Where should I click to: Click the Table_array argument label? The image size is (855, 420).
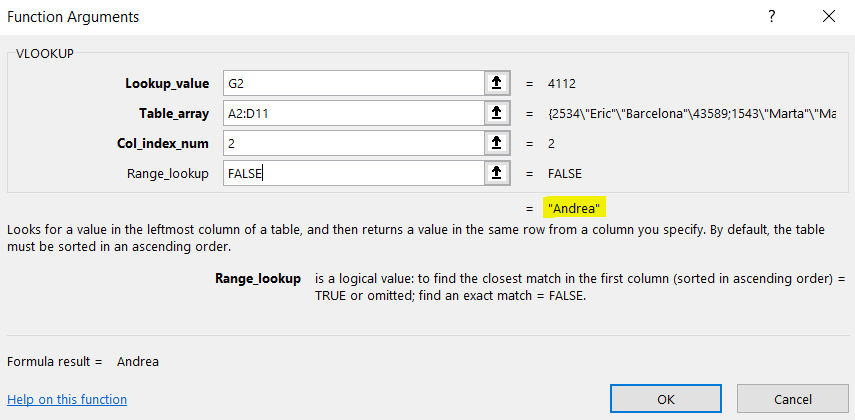click(x=174, y=113)
